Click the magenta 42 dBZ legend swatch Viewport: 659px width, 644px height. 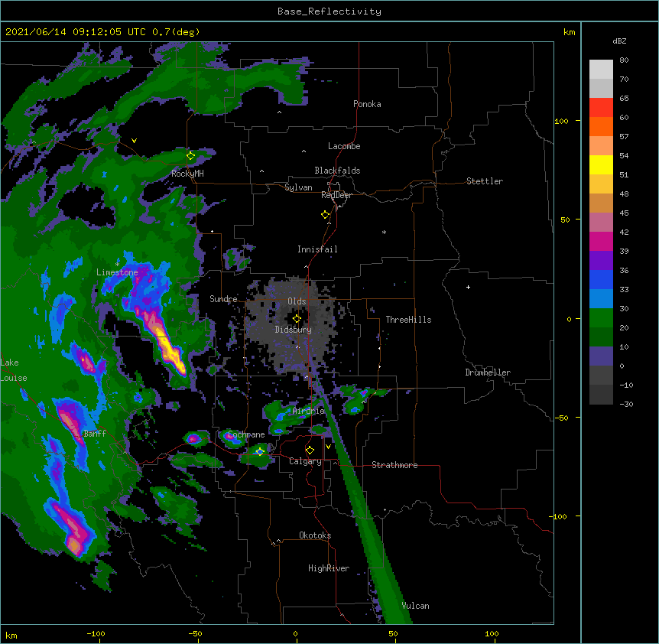click(601, 241)
